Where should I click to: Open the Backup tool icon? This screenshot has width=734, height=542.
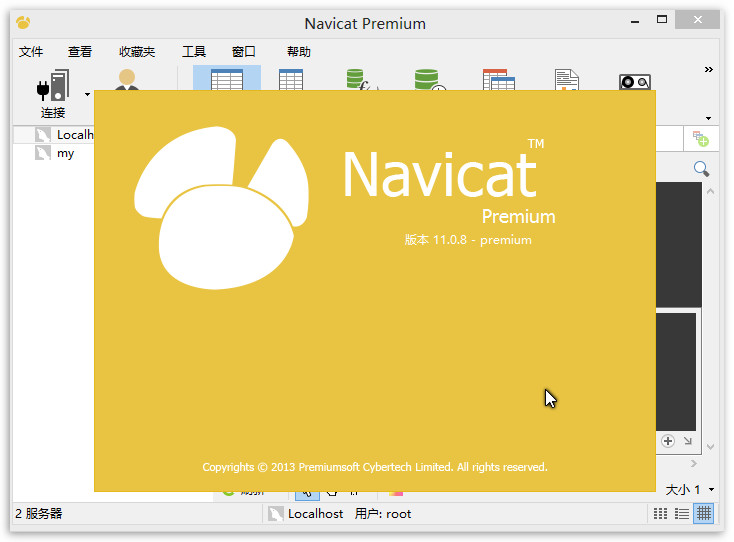pos(635,80)
